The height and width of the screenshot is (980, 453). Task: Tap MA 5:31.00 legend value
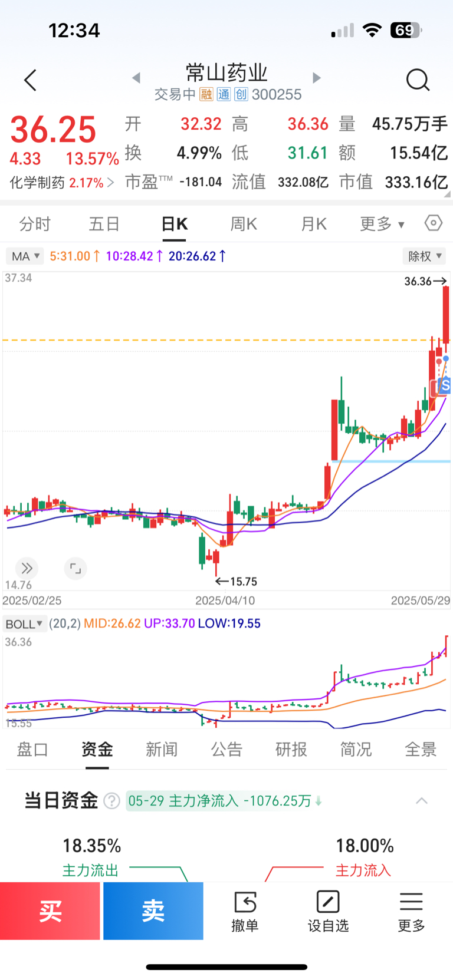(75, 256)
